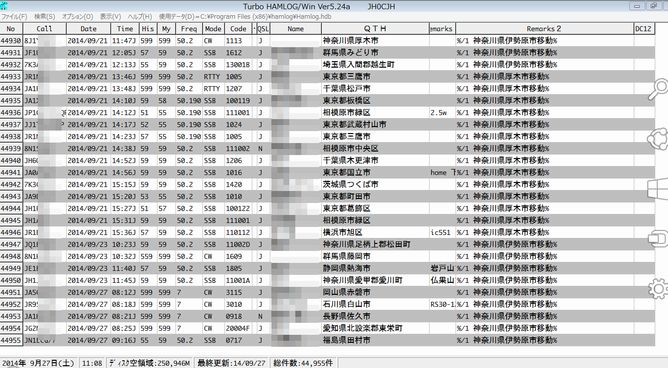Click the Remarks 2 column header
Screen dimensions: 668x368
point(544,29)
